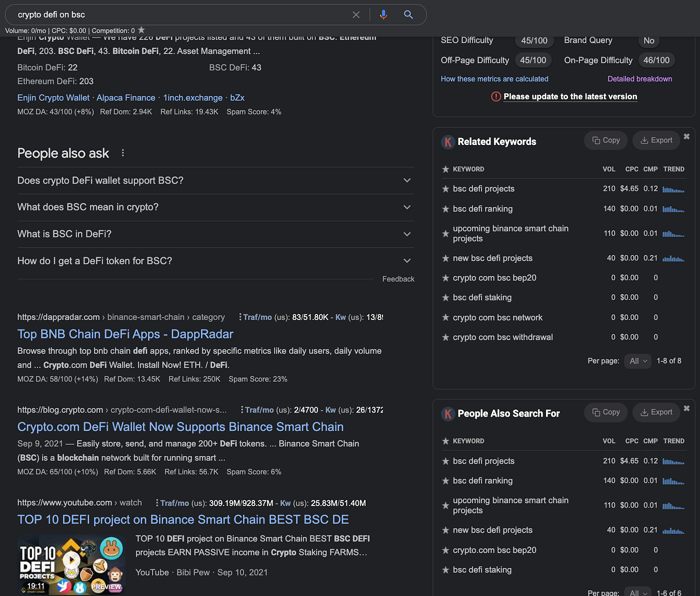Star 'bsc defi staking' in Related Keywords
Viewport: 700px width, 596px height.
[445, 298]
